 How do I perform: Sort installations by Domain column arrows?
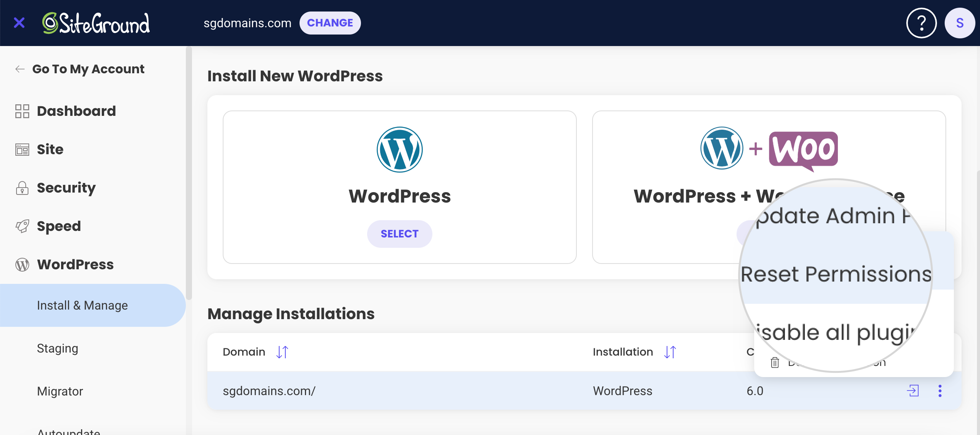coord(282,352)
